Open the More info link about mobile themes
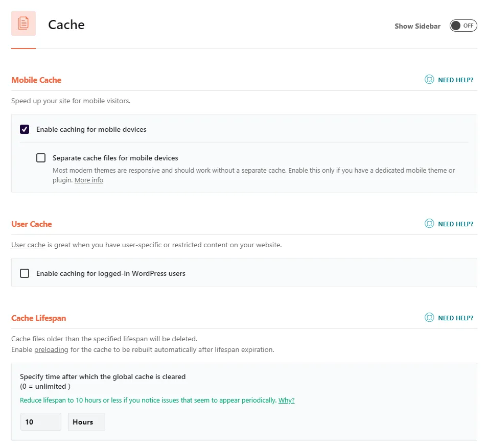Viewport: 487px width, 448px height. coord(89,180)
